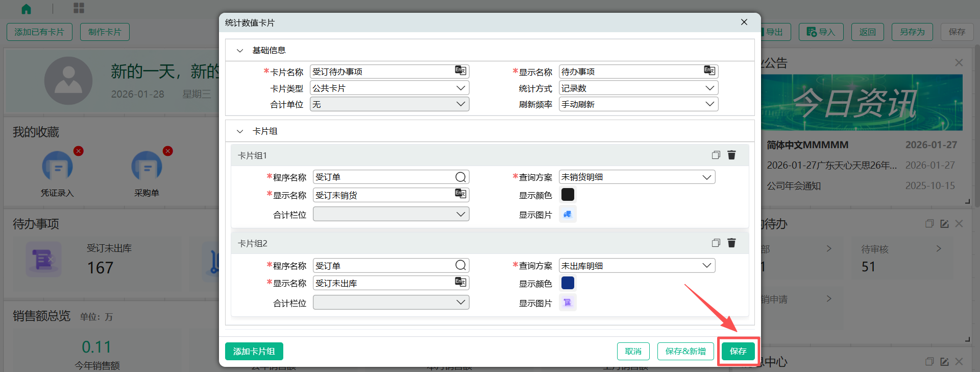Open the 刷新频率 dropdown
980x372 pixels.
(x=638, y=104)
